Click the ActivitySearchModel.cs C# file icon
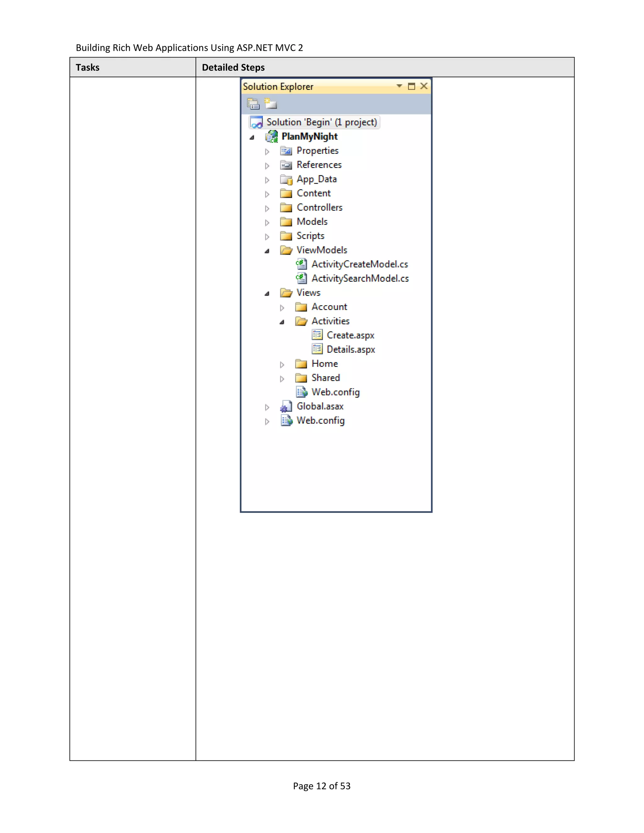 tap(301, 279)
